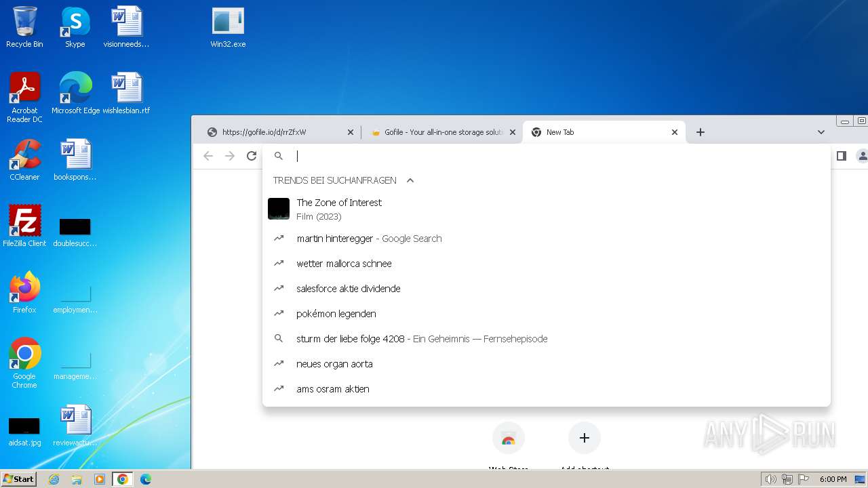The height and width of the screenshot is (488, 868).
Task: Pick the salesforce aktie dividende suggestion
Action: [546, 289]
